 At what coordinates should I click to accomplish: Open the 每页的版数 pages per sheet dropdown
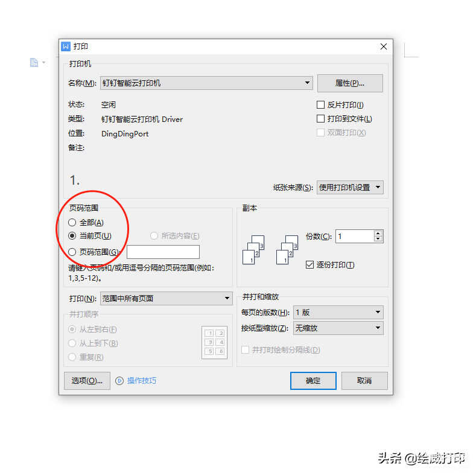point(338,312)
